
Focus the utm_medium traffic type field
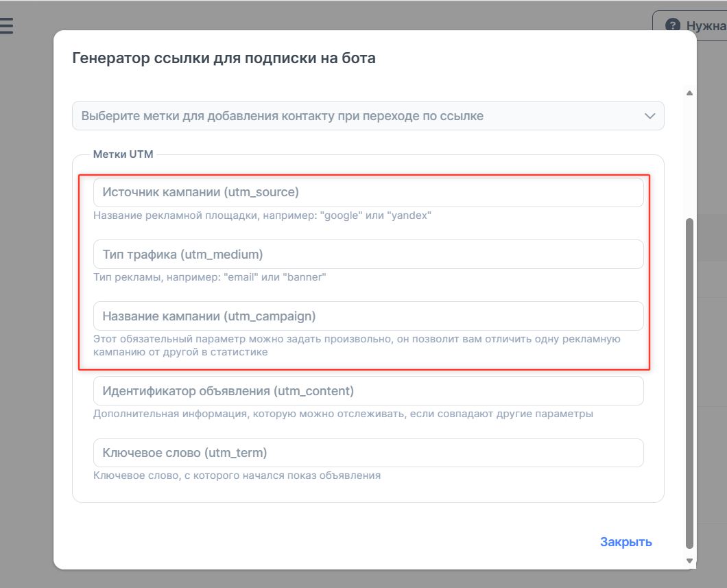pos(368,254)
